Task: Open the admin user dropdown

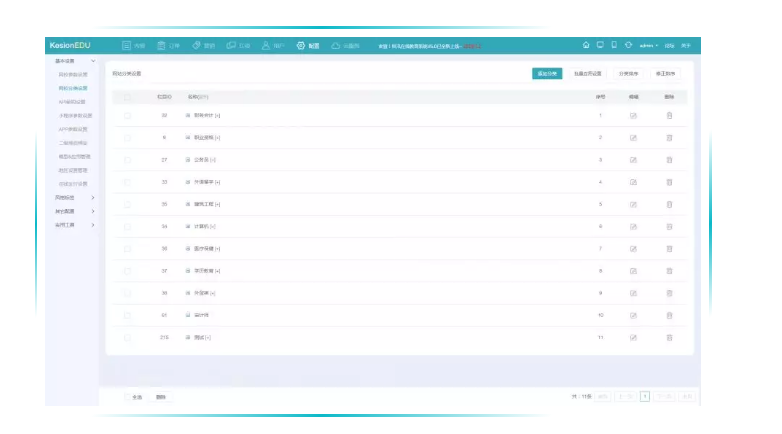Action: point(649,45)
